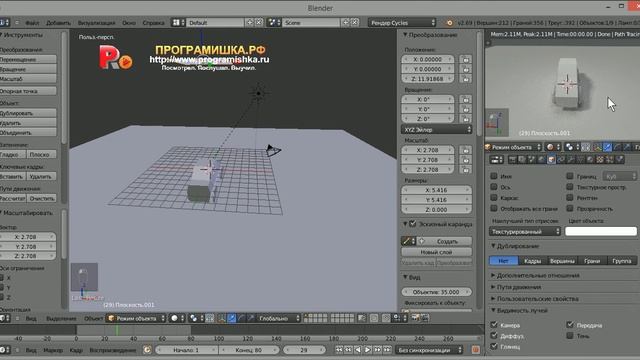Click OpenGL render image icon in viewport header
Viewport: 640px width, 360px height.
tap(416, 318)
